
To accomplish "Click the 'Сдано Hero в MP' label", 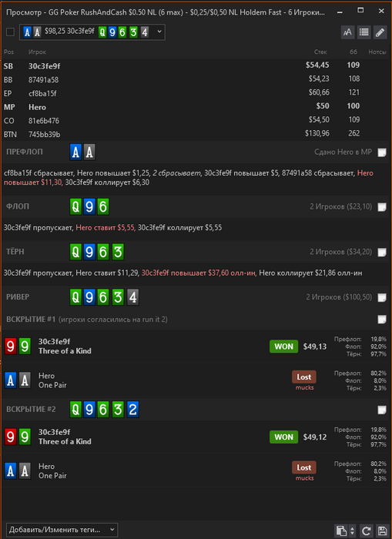I will pyautogui.click(x=343, y=152).
